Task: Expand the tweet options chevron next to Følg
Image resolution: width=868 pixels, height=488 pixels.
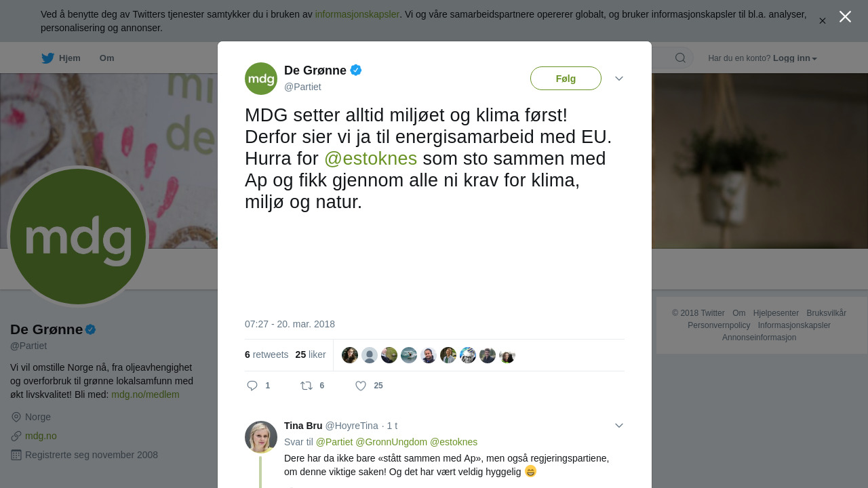Action: coord(619,79)
